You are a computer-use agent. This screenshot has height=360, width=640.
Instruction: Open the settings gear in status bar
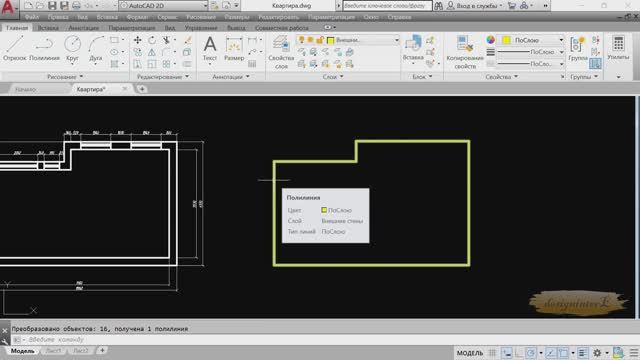tap(597, 353)
